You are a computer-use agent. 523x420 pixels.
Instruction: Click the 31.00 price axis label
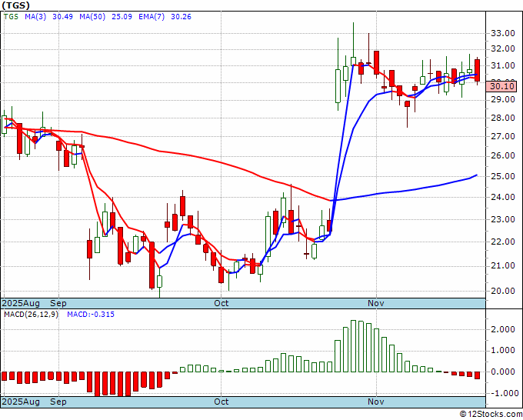coord(502,65)
